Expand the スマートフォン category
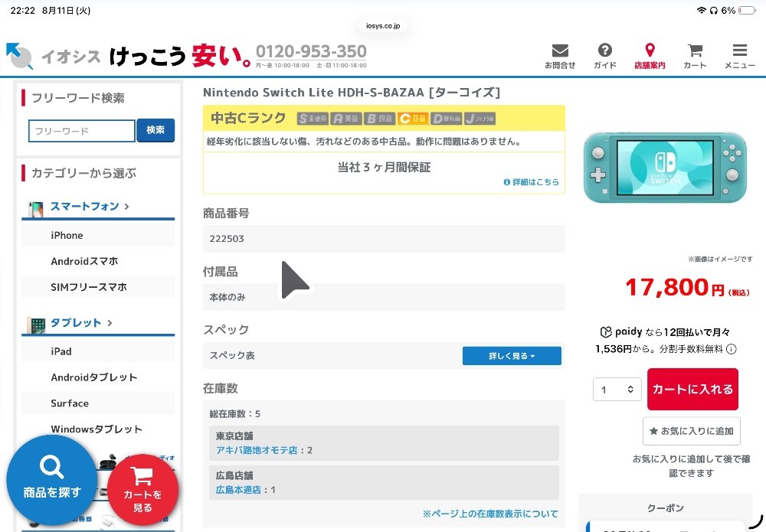 (x=90, y=207)
